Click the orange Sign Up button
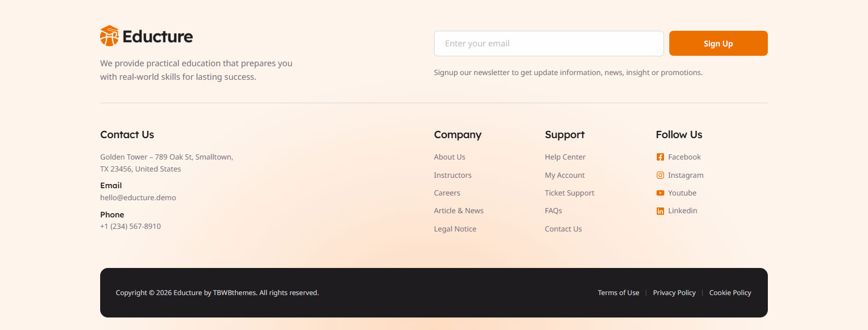The width and height of the screenshot is (868, 330). click(x=718, y=43)
